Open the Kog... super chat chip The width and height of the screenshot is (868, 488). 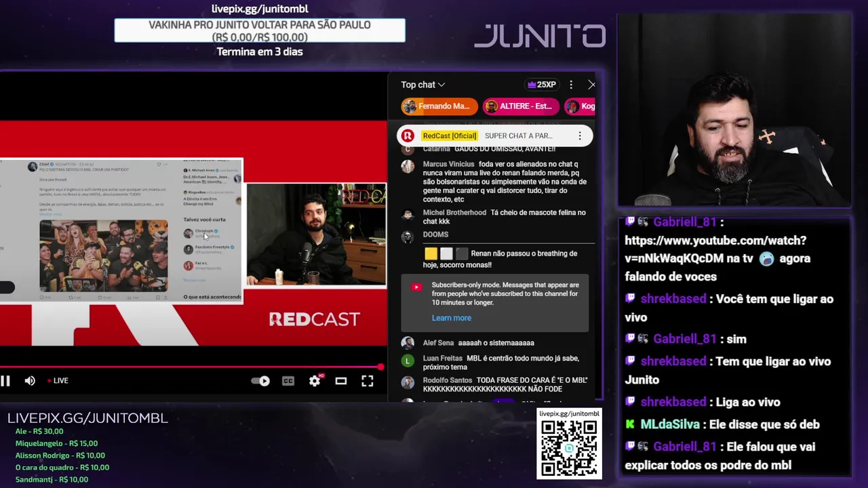coord(580,106)
